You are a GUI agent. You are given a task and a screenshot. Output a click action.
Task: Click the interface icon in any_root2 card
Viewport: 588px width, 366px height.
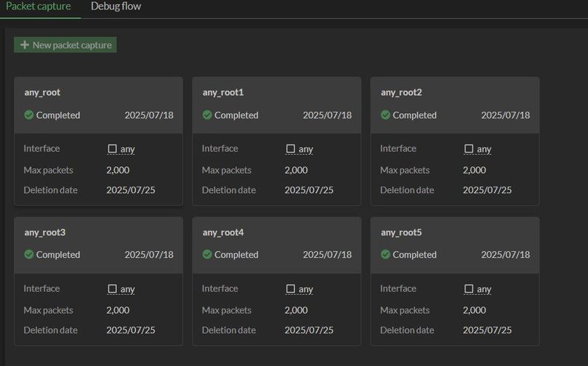(469, 149)
